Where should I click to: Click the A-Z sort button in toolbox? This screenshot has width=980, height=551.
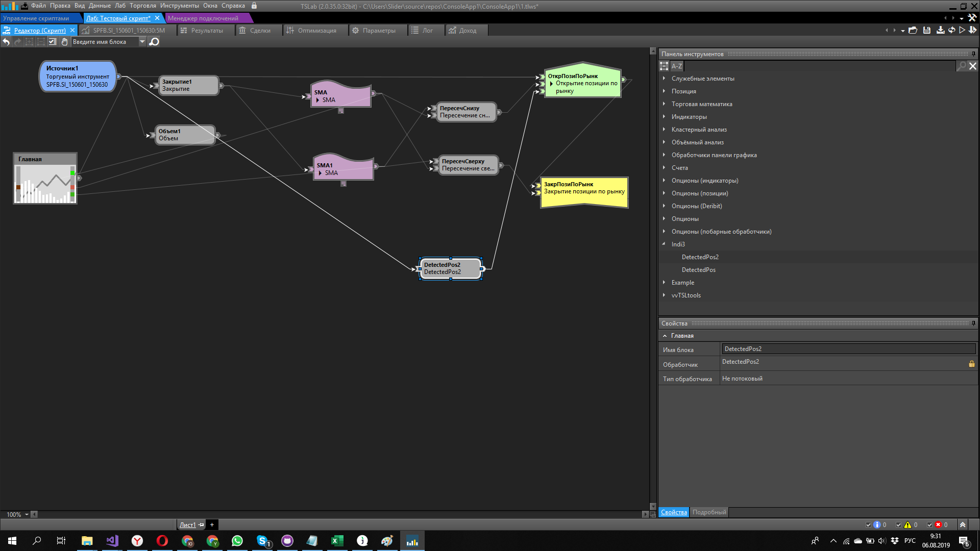[x=676, y=66]
